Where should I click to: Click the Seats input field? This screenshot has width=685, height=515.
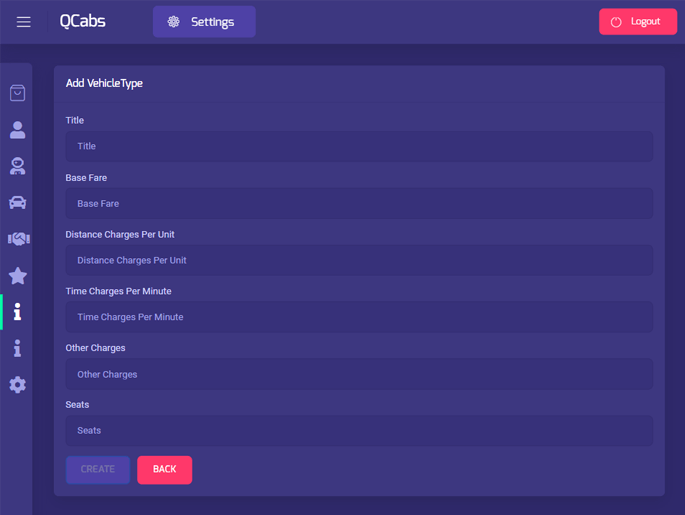[359, 431]
